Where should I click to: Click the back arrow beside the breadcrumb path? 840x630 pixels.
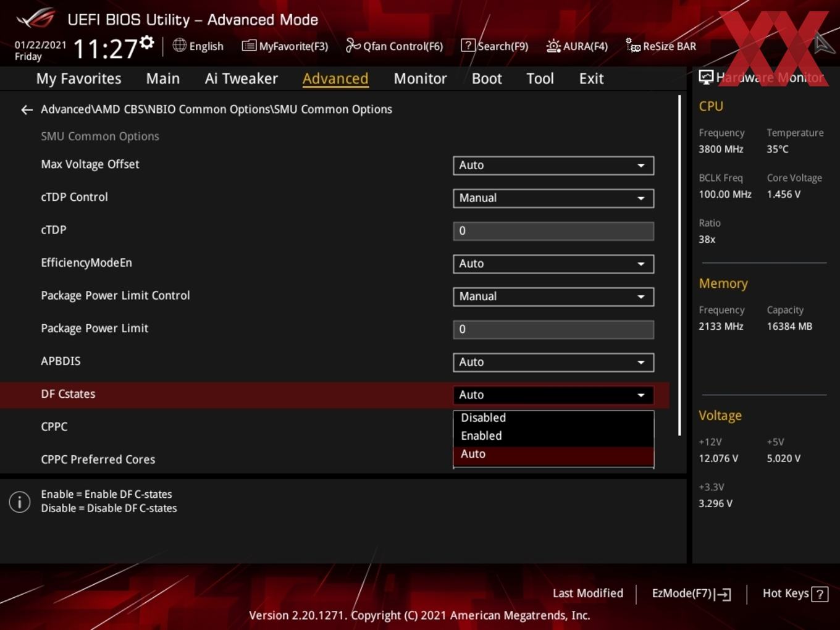pos(27,110)
